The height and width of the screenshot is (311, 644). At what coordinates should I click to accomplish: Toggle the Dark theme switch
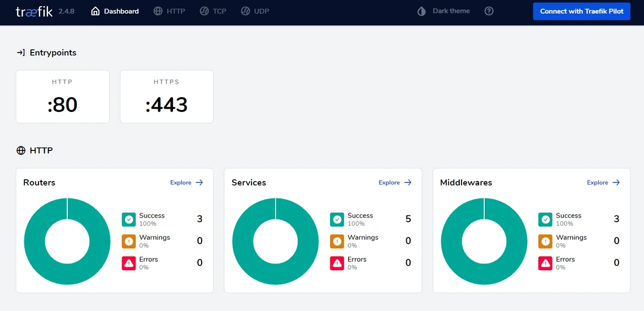pyautogui.click(x=444, y=11)
